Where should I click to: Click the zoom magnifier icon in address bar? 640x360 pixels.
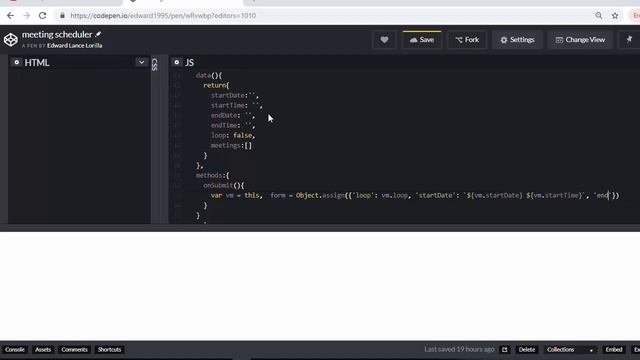coord(599,16)
